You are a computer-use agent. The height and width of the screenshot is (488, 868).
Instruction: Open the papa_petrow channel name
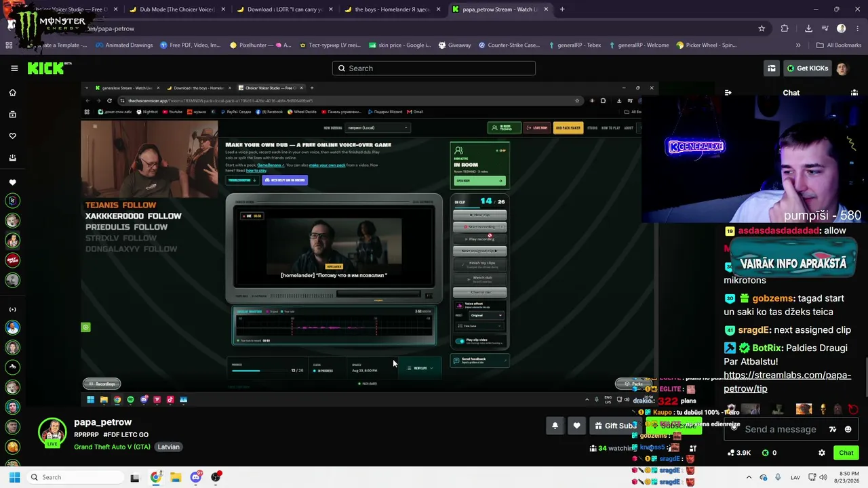[x=102, y=422]
